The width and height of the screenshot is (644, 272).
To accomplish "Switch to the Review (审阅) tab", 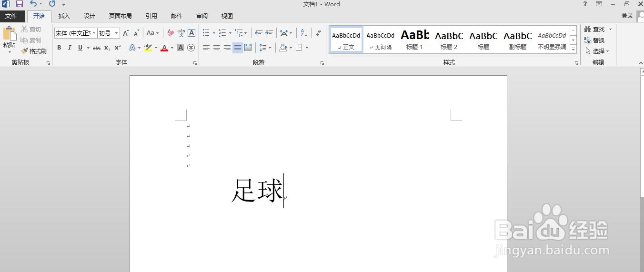I will pos(202,16).
